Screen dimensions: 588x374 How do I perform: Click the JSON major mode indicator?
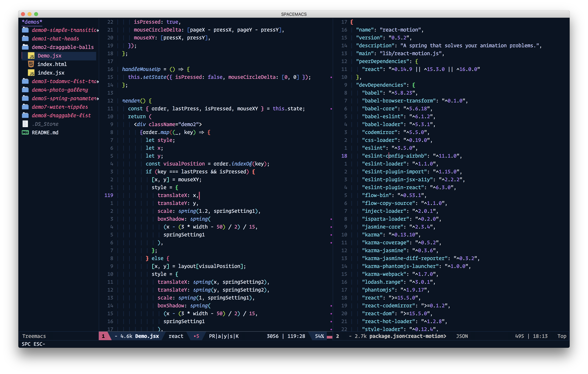pyautogui.click(x=462, y=336)
